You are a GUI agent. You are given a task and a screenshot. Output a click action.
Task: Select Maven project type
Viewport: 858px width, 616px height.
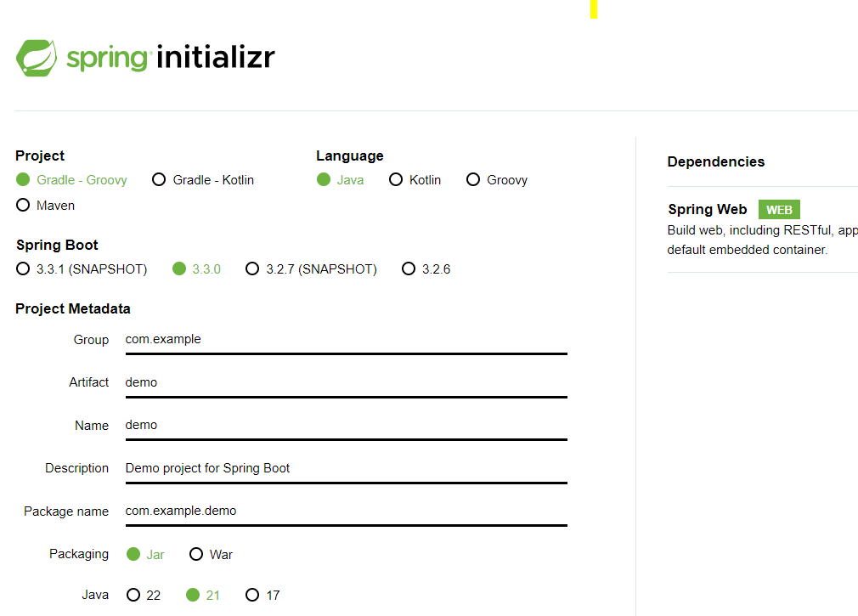[x=23, y=205]
